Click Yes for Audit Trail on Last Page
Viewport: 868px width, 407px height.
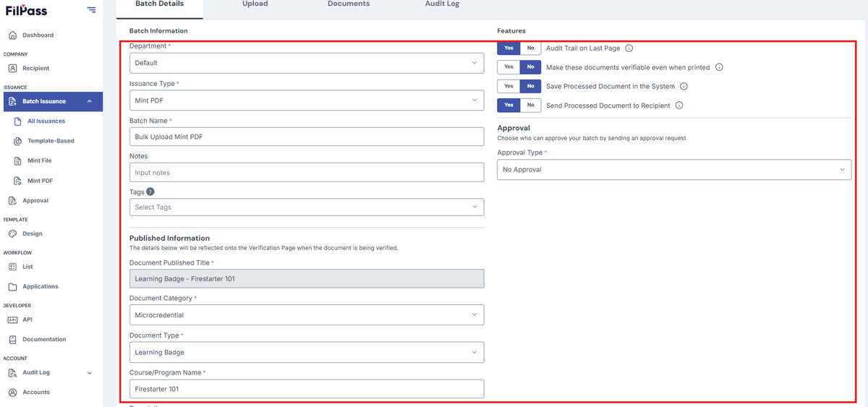click(x=509, y=48)
